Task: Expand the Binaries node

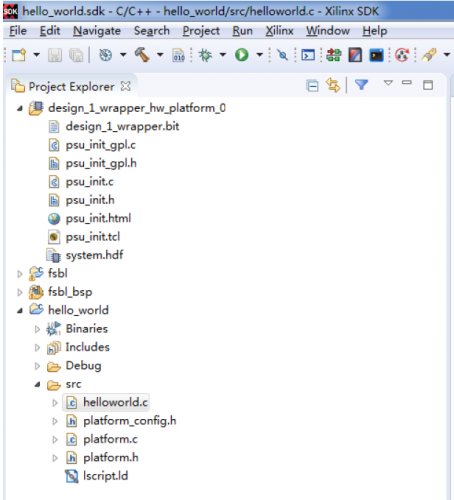Action: [37, 329]
